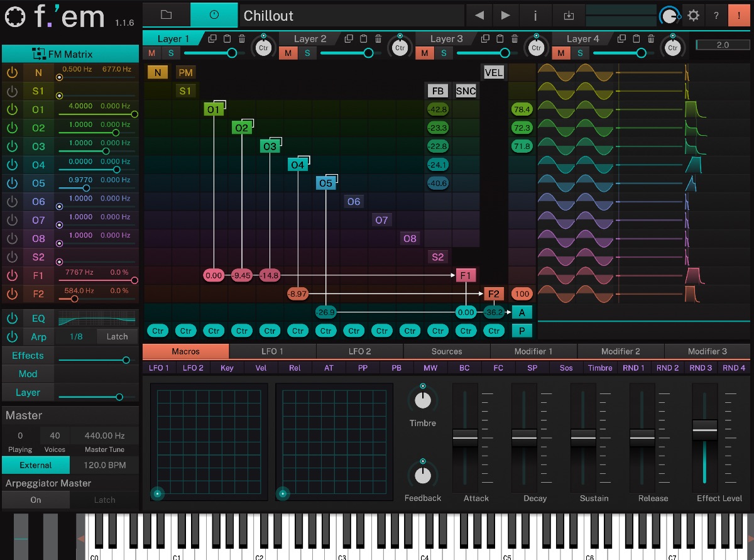Open the Arp rate 1/8 selector
This screenshot has height=560, width=754.
click(x=76, y=337)
